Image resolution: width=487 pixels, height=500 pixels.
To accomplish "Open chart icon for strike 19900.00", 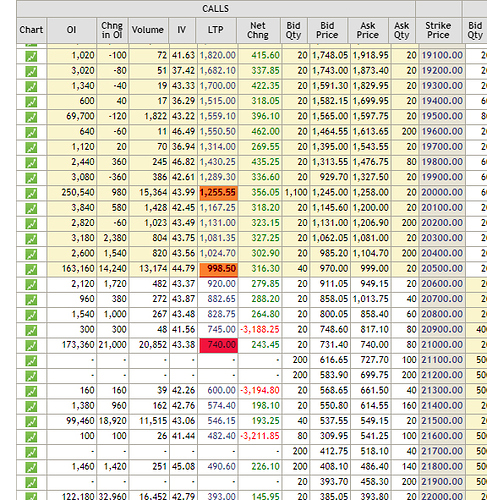I will (31, 178).
